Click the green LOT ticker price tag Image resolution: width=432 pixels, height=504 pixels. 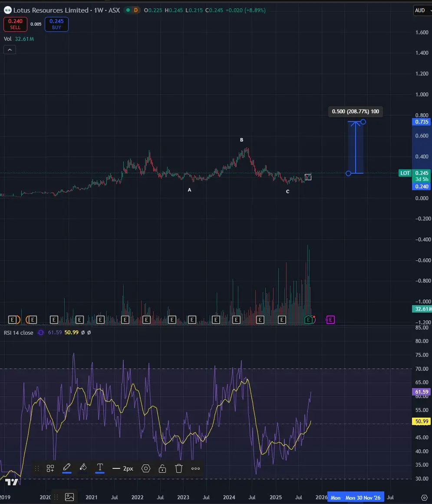405,173
